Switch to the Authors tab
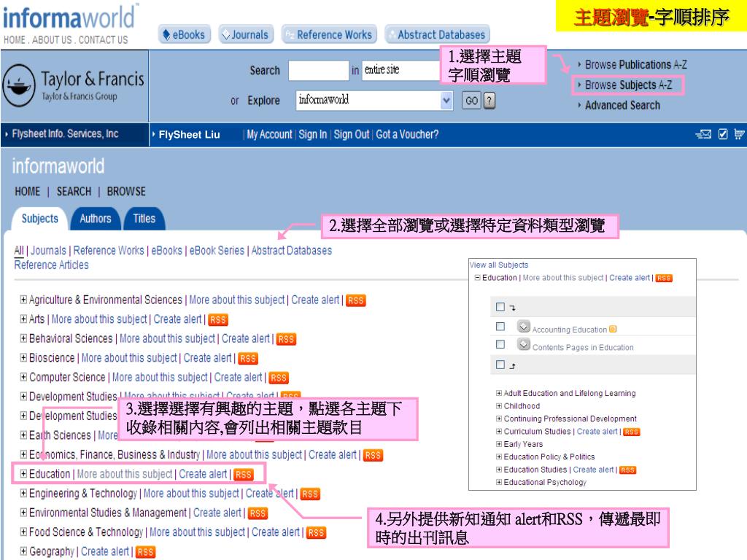Screen dimensions: 747x560 click(96, 219)
